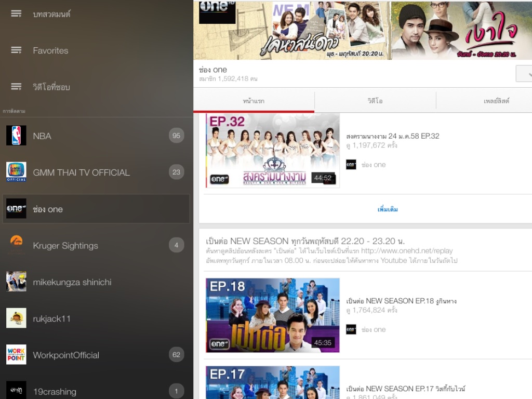This screenshot has width=532, height=399.
Task: Switch to the หน้าแรก tab
Action: 254,101
